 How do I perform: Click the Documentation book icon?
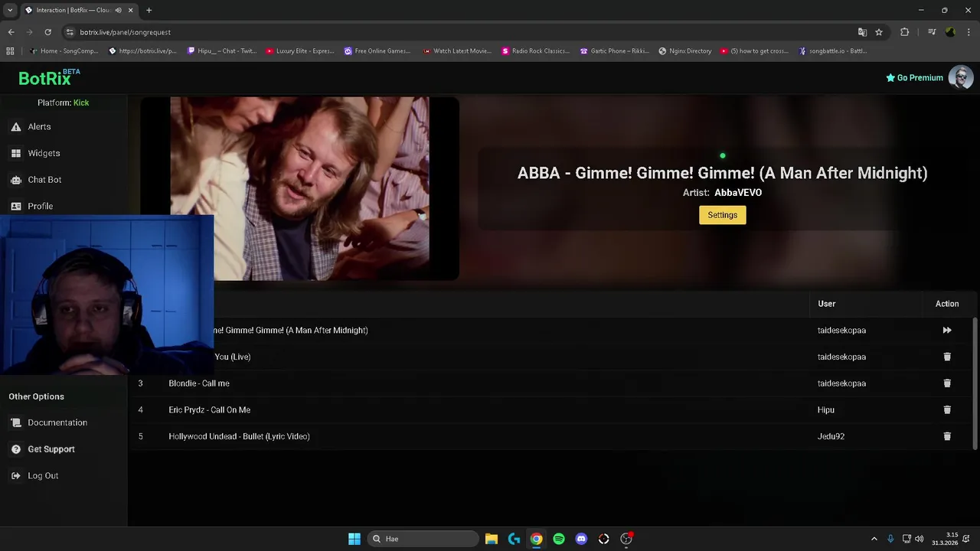click(16, 422)
